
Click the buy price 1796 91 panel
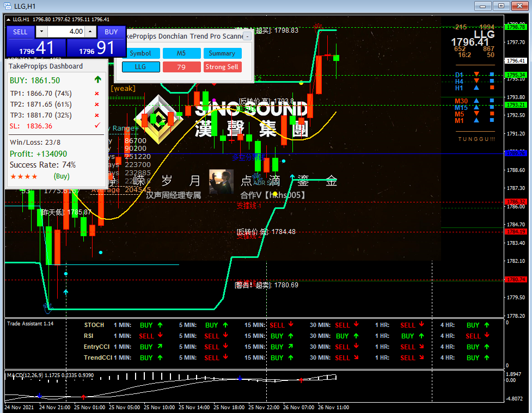click(96, 48)
